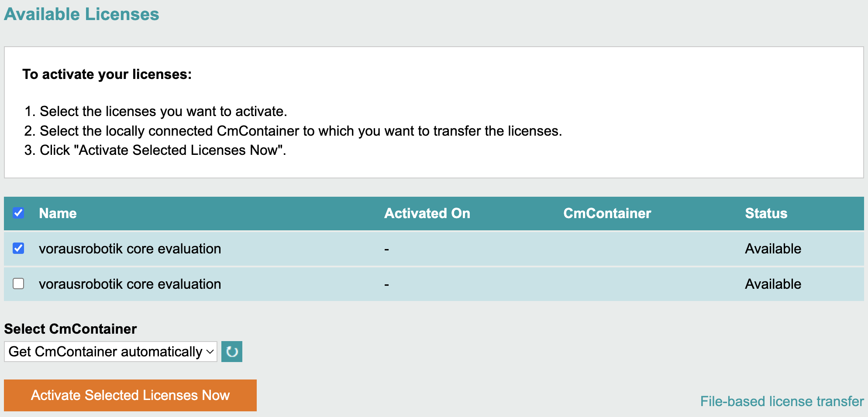Click the Select CmContainer label

pos(70,329)
